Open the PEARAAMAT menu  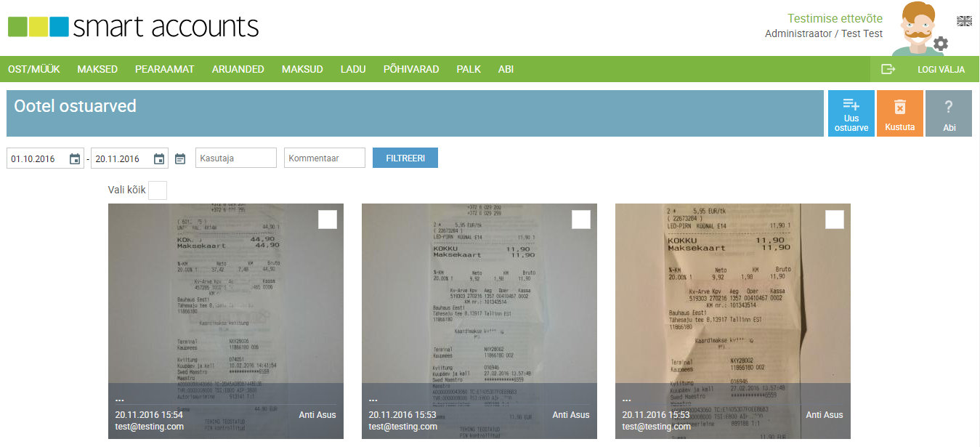(x=164, y=68)
